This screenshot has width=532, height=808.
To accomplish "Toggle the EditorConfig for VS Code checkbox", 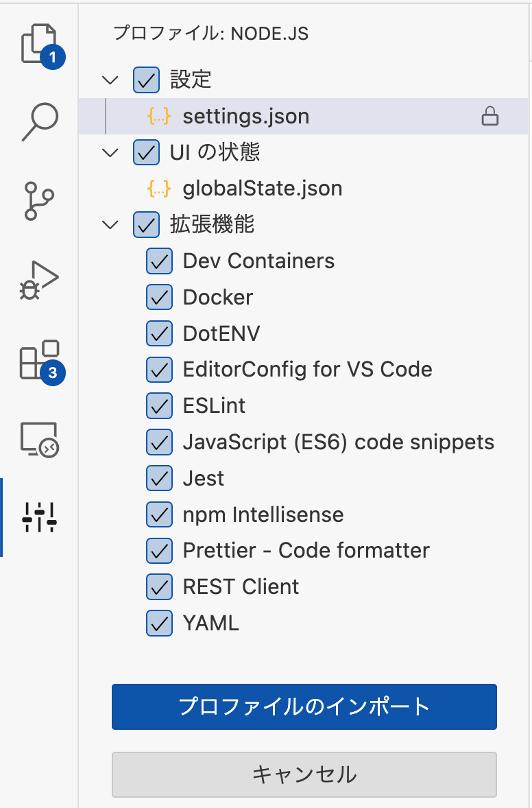I will pyautogui.click(x=159, y=370).
